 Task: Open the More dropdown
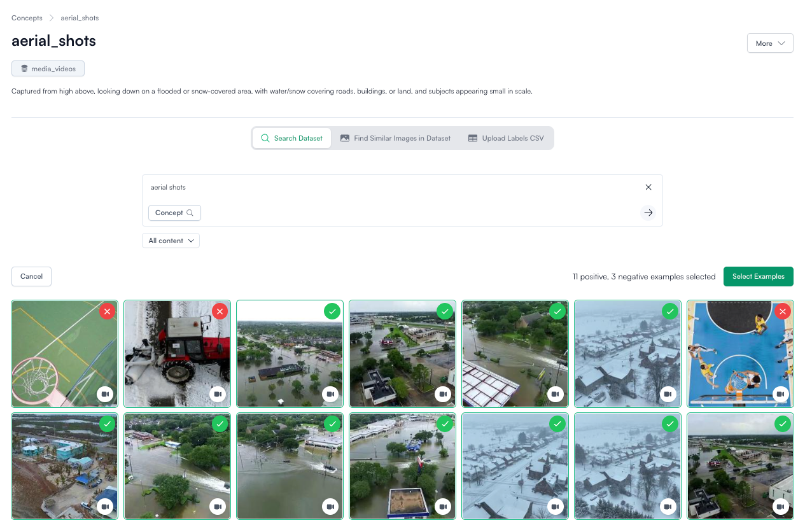[770, 43]
